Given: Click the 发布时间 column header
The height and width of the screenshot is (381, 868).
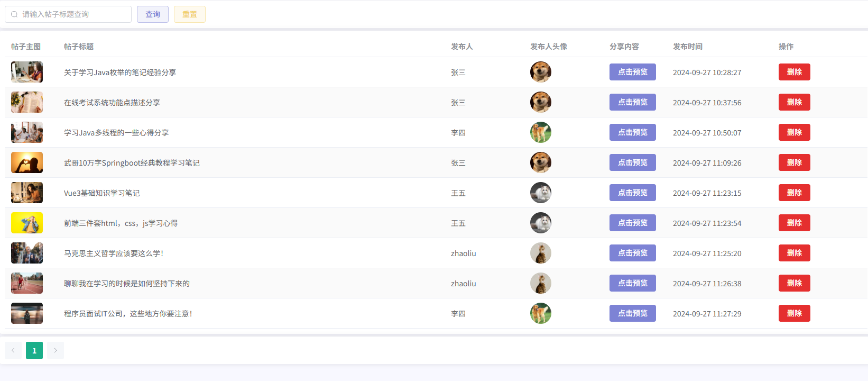Looking at the screenshot, I should [x=688, y=47].
